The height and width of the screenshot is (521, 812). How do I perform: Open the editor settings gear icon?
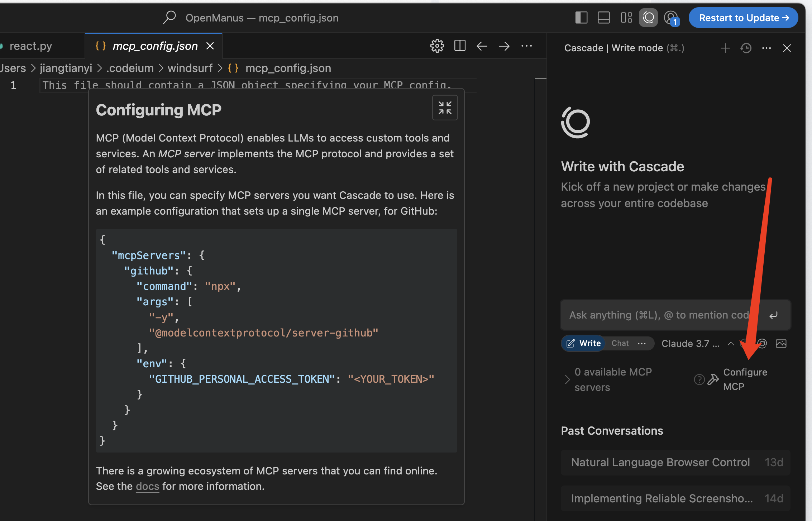tap(437, 46)
